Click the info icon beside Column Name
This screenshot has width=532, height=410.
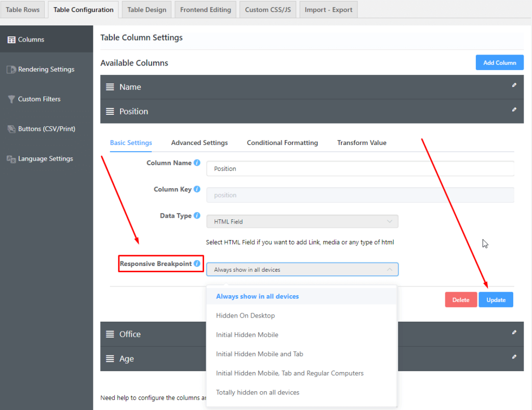coord(198,163)
